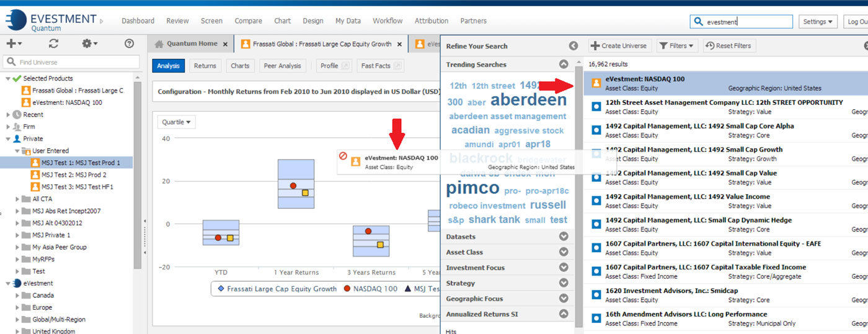868x334 pixels.
Task: Click the help question mark icon
Action: click(x=129, y=43)
